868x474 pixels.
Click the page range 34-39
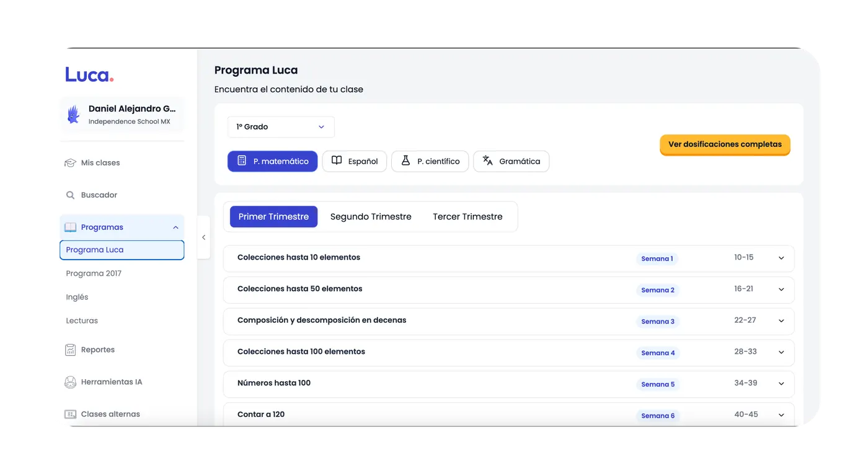[x=746, y=383]
